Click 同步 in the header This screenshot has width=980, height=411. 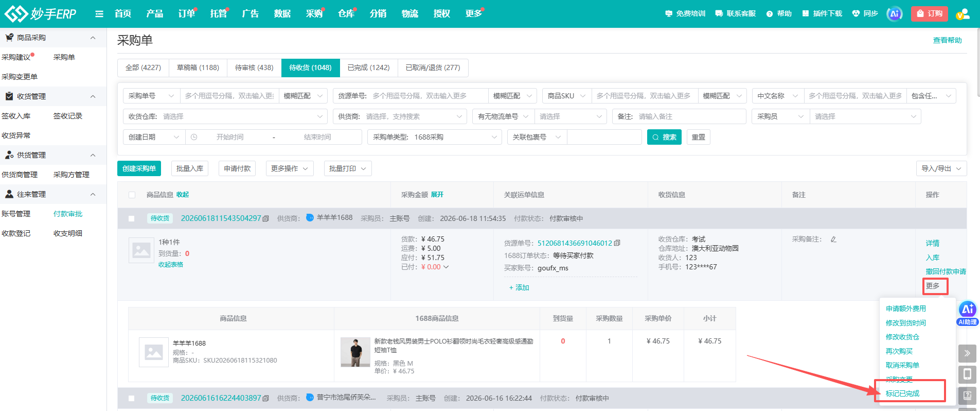click(x=865, y=14)
